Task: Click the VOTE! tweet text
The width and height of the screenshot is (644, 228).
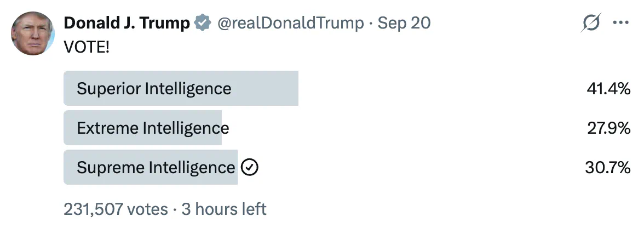Action: [87, 47]
